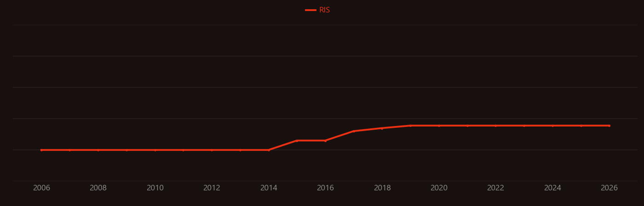Click the x-axis label 2024
The height and width of the screenshot is (206, 644).
click(x=552, y=188)
